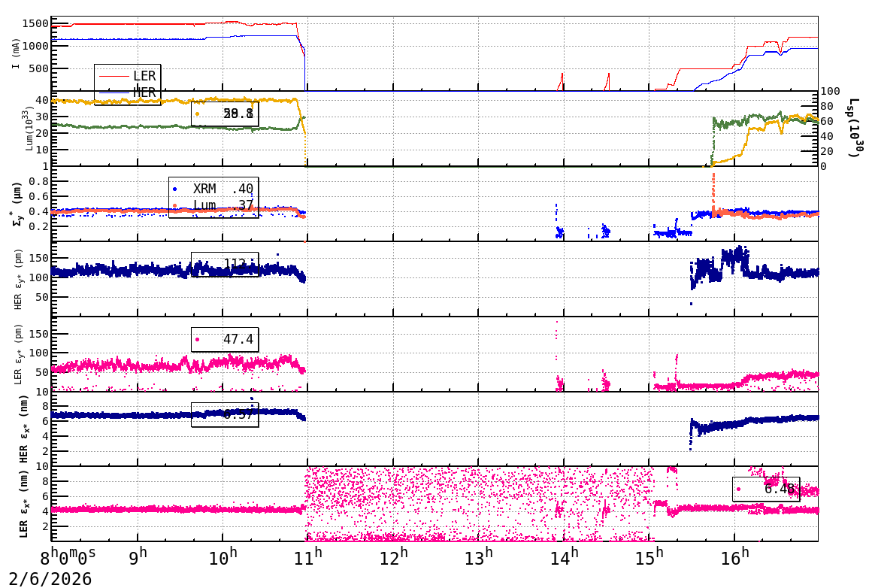Screen dimensions: 872x588
Task: Click the LER legend entry
Action: (127, 76)
